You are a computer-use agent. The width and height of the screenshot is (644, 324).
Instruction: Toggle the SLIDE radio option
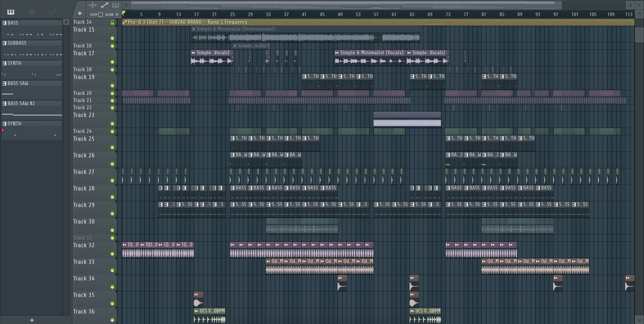pos(117,15)
